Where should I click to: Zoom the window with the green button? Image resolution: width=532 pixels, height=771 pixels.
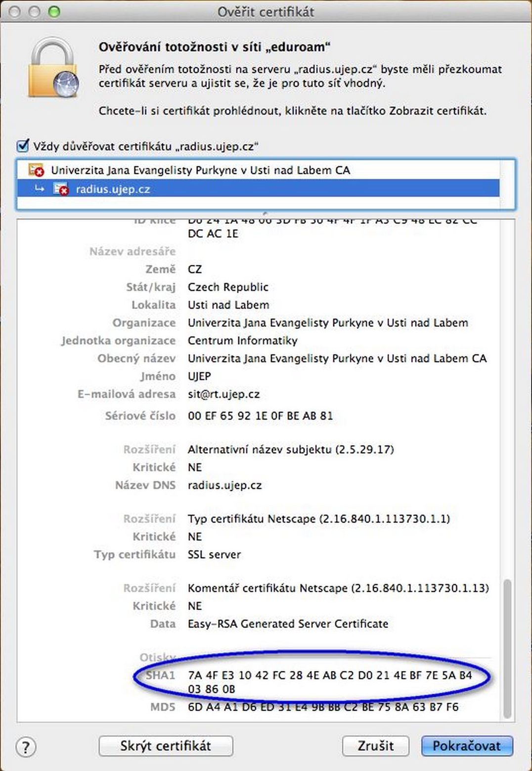click(x=54, y=11)
